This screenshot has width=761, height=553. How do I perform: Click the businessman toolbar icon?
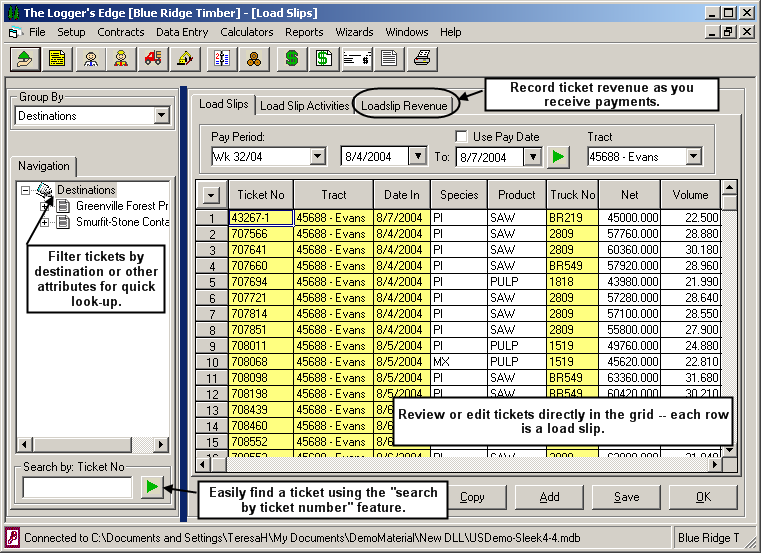click(90, 59)
